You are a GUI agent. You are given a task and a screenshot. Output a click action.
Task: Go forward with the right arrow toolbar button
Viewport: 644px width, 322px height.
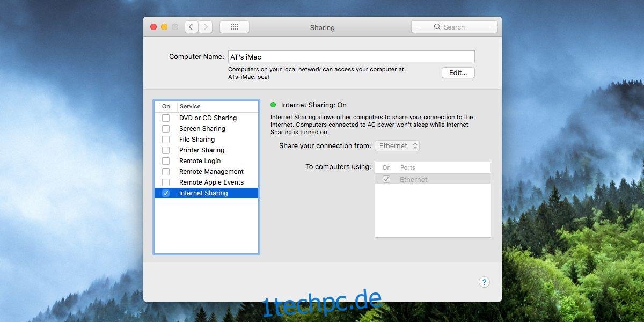(206, 27)
